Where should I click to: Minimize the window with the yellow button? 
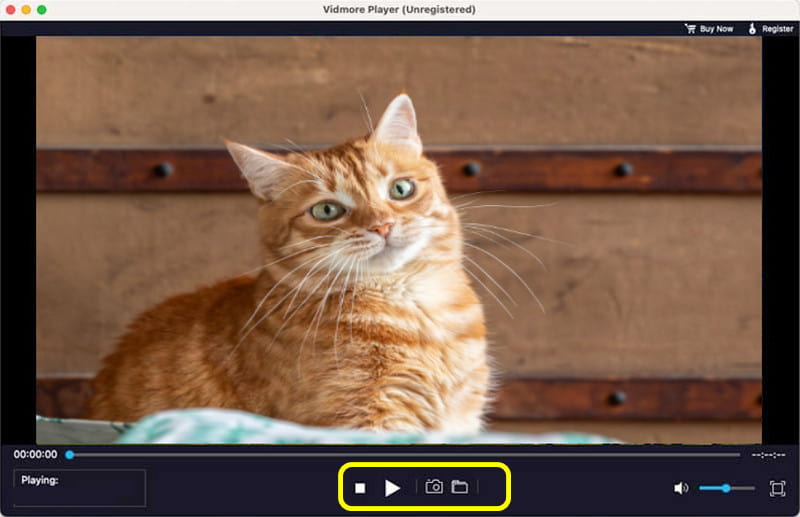coord(26,9)
